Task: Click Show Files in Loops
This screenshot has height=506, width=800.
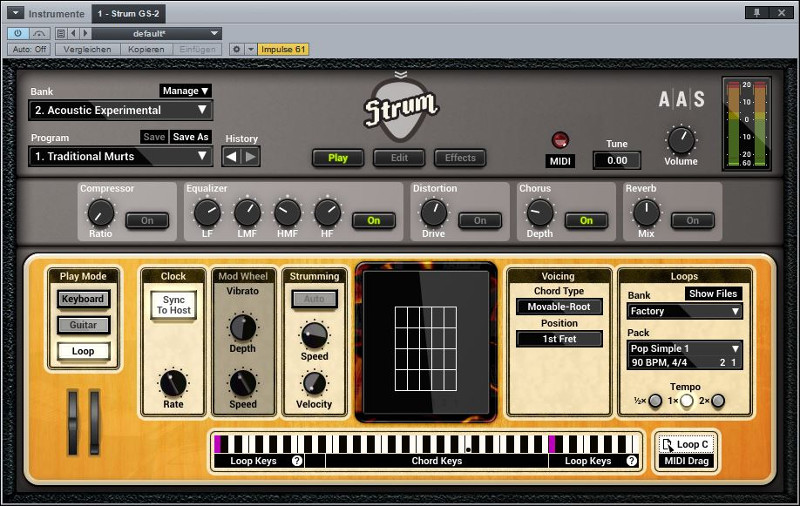Action: tap(713, 293)
